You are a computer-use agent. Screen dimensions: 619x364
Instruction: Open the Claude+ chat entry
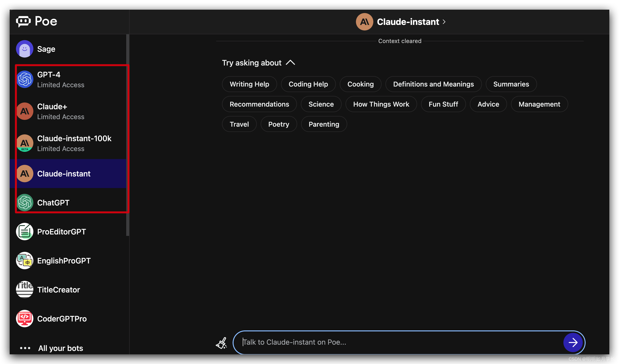click(x=68, y=111)
